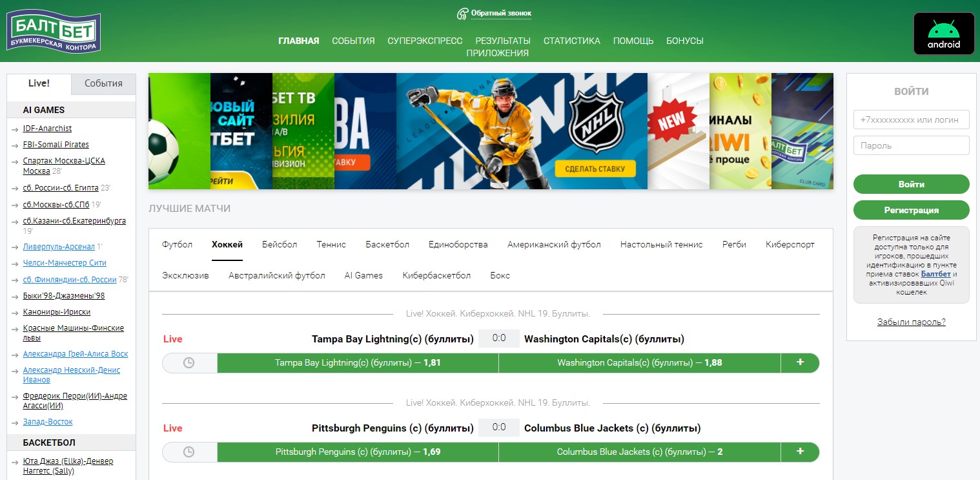Open Помощь menu item
The image size is (980, 480).
click(x=633, y=41)
